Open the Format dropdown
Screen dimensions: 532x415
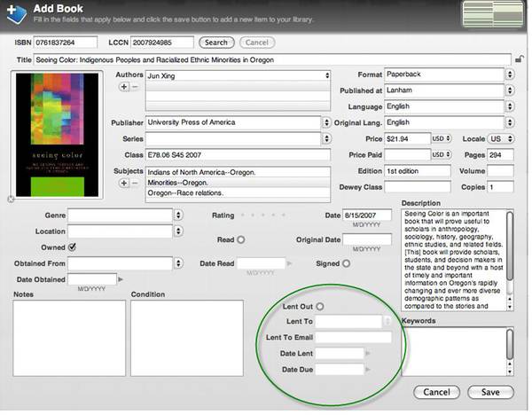pyautogui.click(x=509, y=75)
